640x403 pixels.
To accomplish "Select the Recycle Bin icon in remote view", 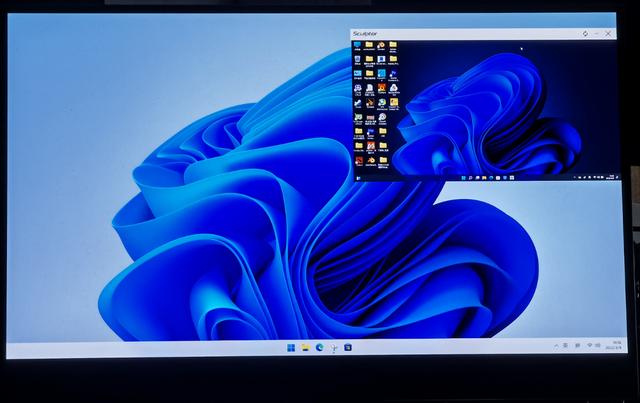I will click(x=358, y=60).
